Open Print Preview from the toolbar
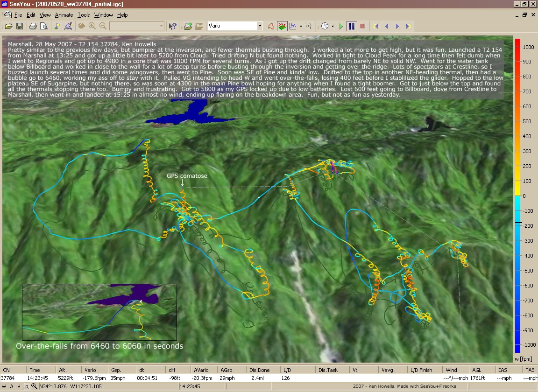 [43, 26]
